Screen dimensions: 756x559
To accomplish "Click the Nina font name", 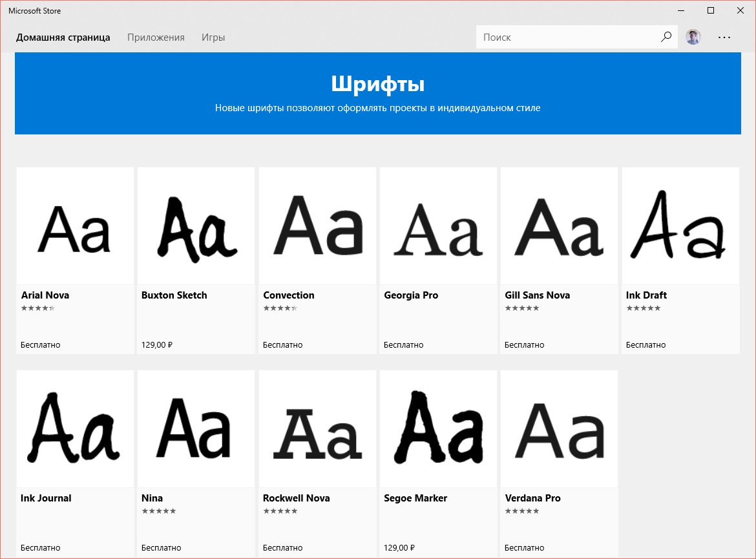I will (x=152, y=498).
